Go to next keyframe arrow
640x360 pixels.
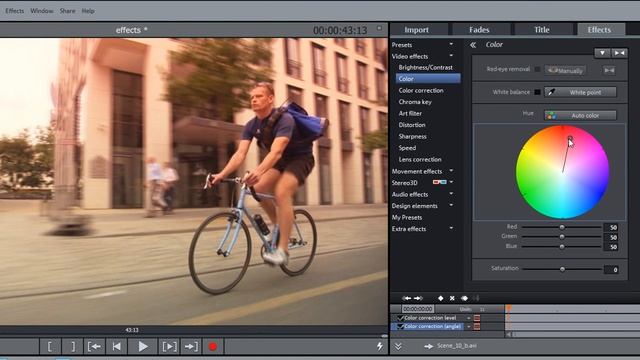pyautogui.click(x=418, y=298)
